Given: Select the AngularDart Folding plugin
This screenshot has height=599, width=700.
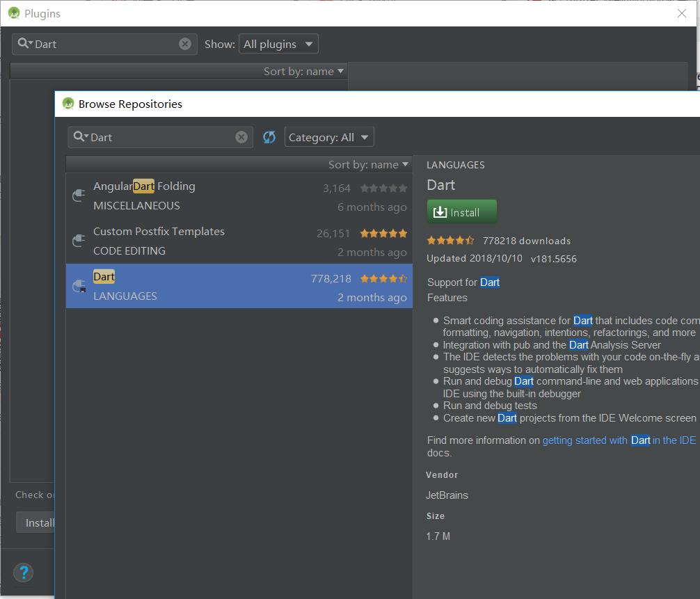Looking at the screenshot, I should [x=239, y=195].
